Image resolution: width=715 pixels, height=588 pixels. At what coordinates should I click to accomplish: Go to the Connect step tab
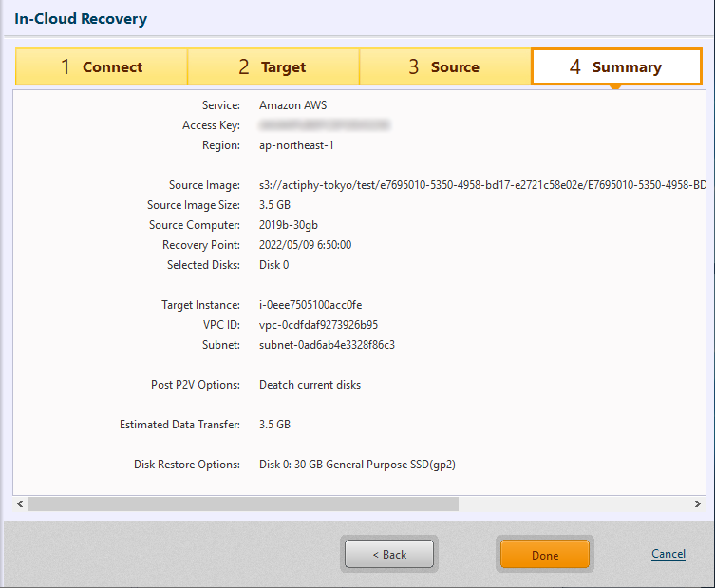102,67
